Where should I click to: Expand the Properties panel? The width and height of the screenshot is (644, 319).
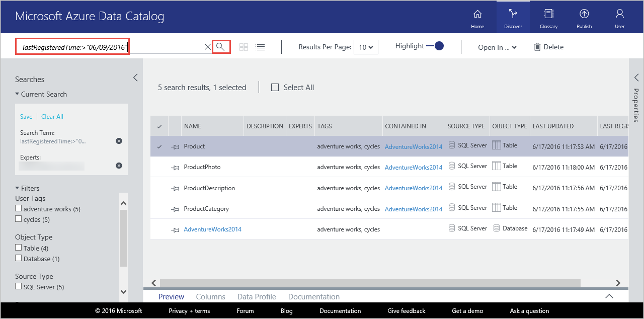coord(636,77)
